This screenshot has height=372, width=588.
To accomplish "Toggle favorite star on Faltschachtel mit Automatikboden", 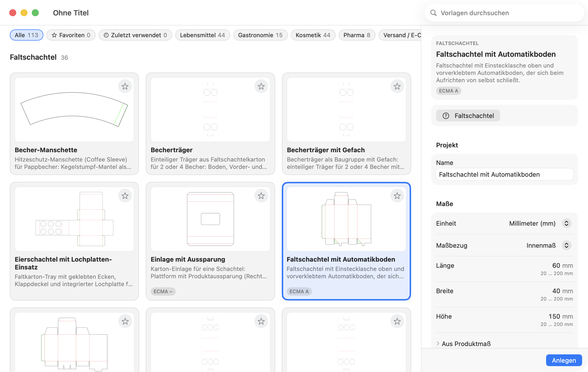I will 397,196.
